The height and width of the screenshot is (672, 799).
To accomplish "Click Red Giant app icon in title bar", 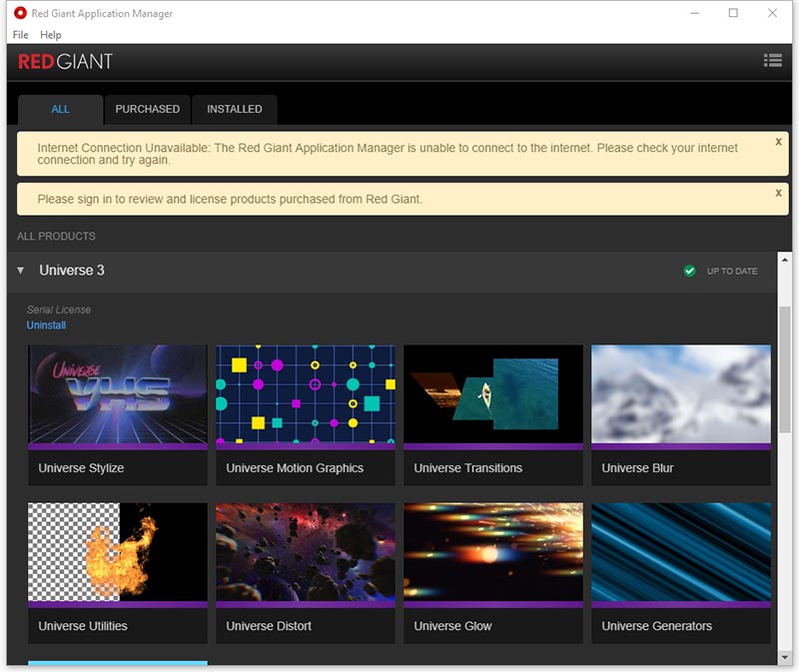I will pyautogui.click(x=20, y=13).
